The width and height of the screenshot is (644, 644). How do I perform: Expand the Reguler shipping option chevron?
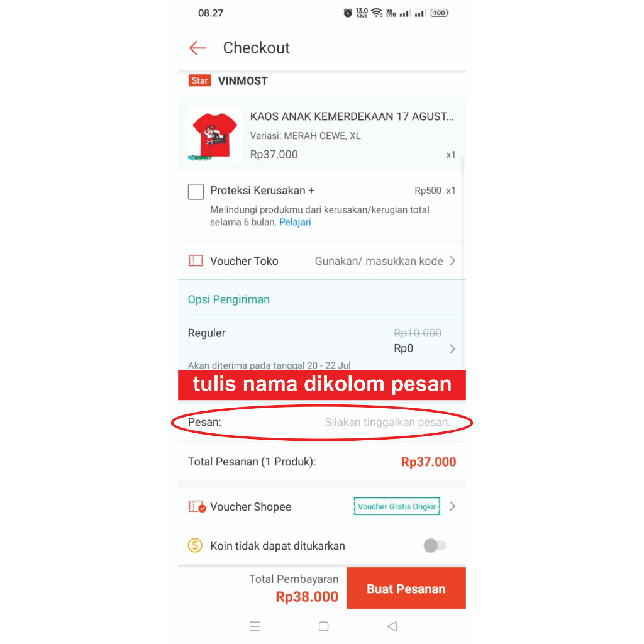tap(452, 348)
